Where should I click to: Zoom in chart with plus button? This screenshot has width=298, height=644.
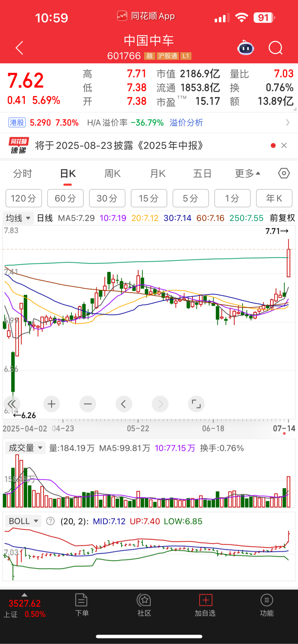[51, 404]
